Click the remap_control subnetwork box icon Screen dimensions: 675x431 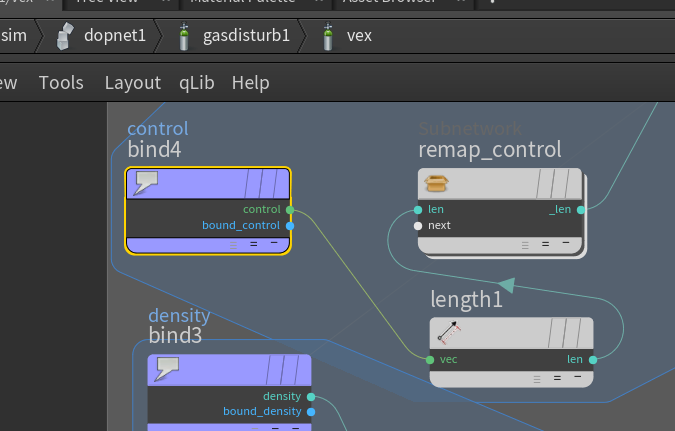tap(436, 183)
